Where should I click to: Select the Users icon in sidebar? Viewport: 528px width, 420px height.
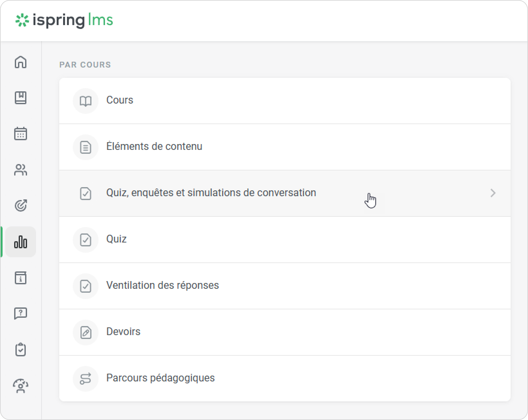coord(21,170)
